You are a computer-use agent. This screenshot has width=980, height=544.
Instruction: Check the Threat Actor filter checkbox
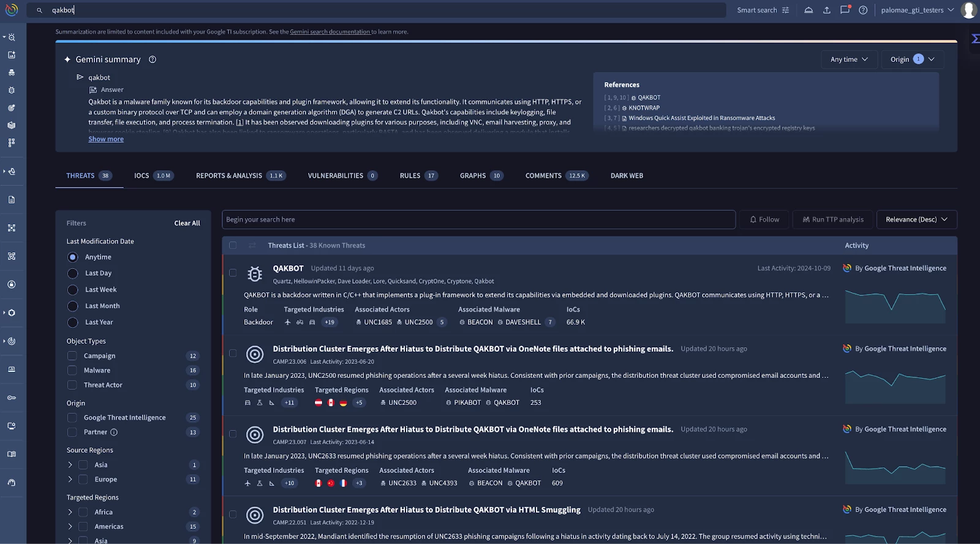coord(72,385)
